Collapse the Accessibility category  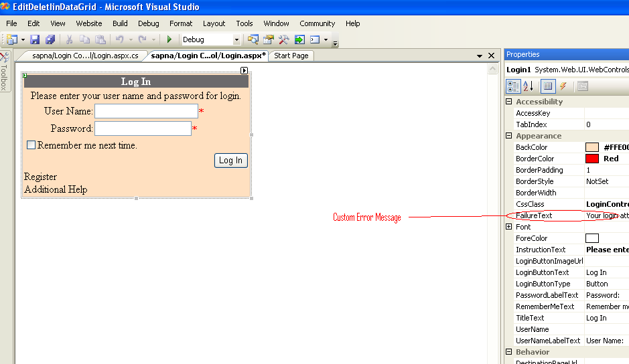coord(509,102)
